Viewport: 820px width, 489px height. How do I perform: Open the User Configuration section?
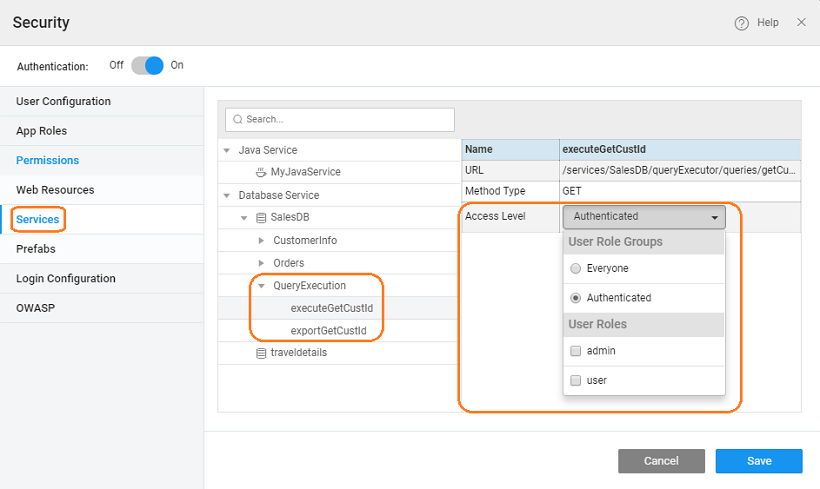point(63,101)
